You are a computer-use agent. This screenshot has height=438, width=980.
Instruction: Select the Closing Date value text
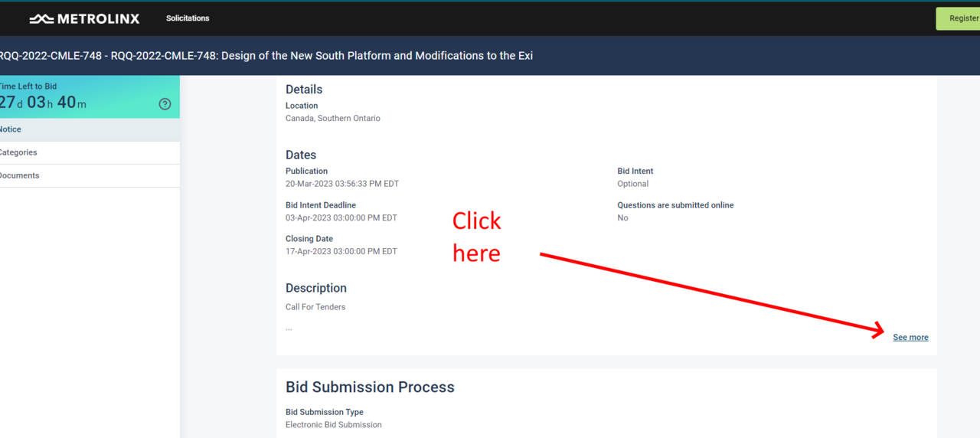point(341,251)
